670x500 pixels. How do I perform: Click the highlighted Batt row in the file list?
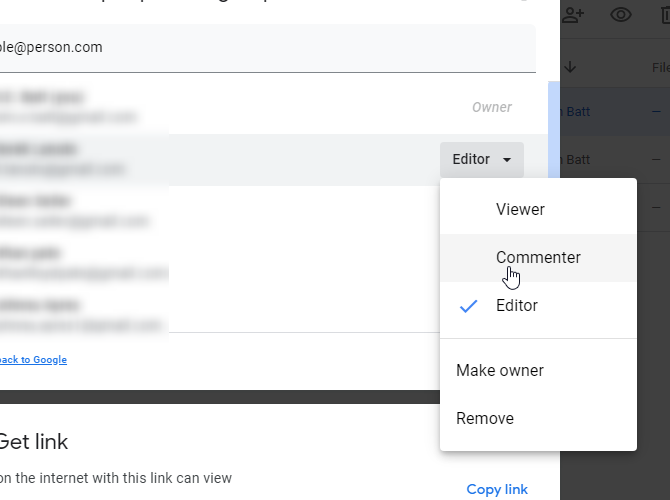coord(615,112)
